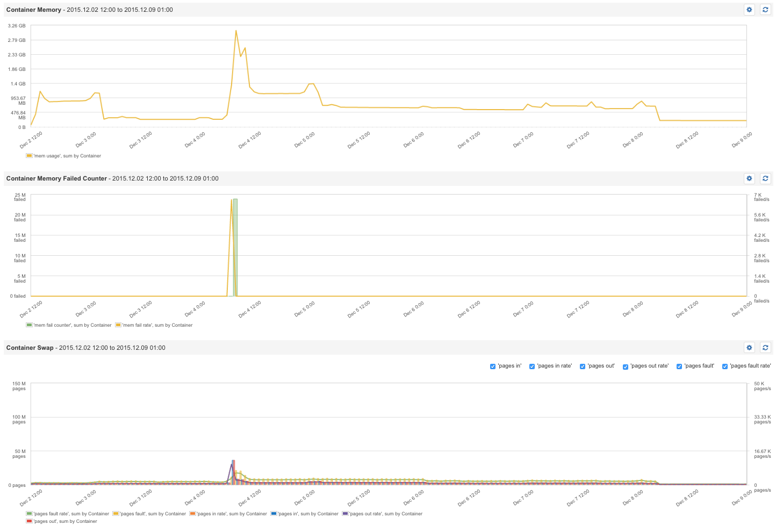The width and height of the screenshot is (783, 532).
Task: Click the yellow 'mem fail rate' legend icon
Action: (119, 325)
